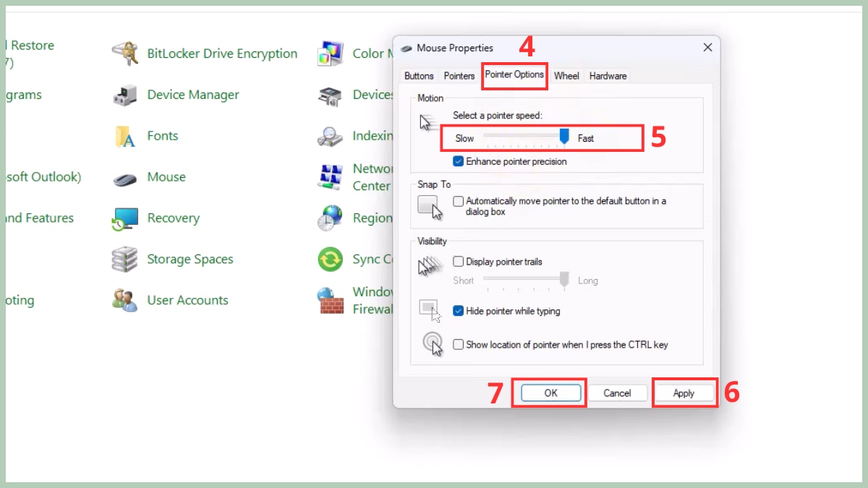Enable Display pointer trails
This screenshot has width=868, height=488.
click(459, 262)
